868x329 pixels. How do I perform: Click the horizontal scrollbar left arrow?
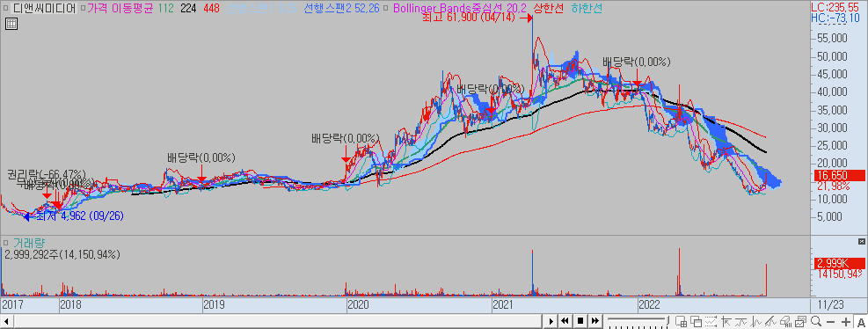(x=7, y=321)
